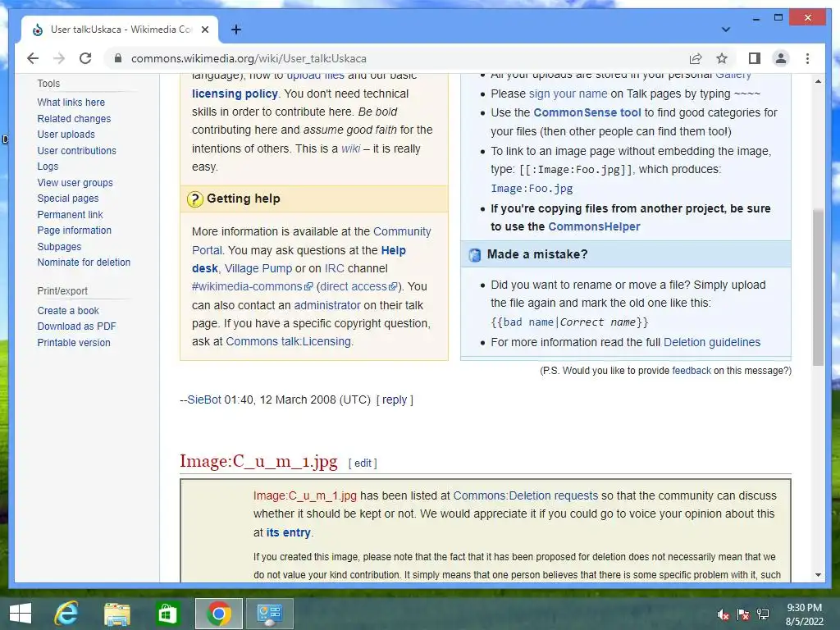
Task: Open sign your name link
Action: [x=568, y=94]
